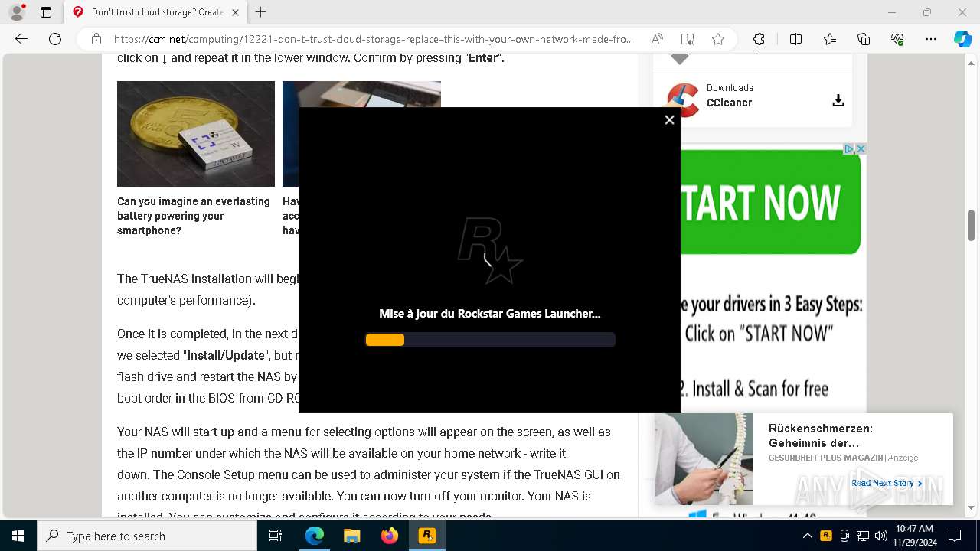Open Edge Collections panel

point(864,39)
